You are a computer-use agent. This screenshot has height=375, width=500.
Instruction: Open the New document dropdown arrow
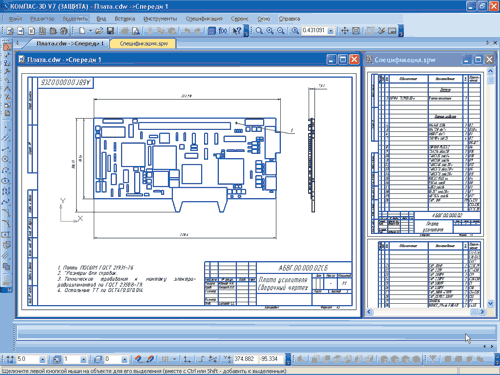pos(90,31)
